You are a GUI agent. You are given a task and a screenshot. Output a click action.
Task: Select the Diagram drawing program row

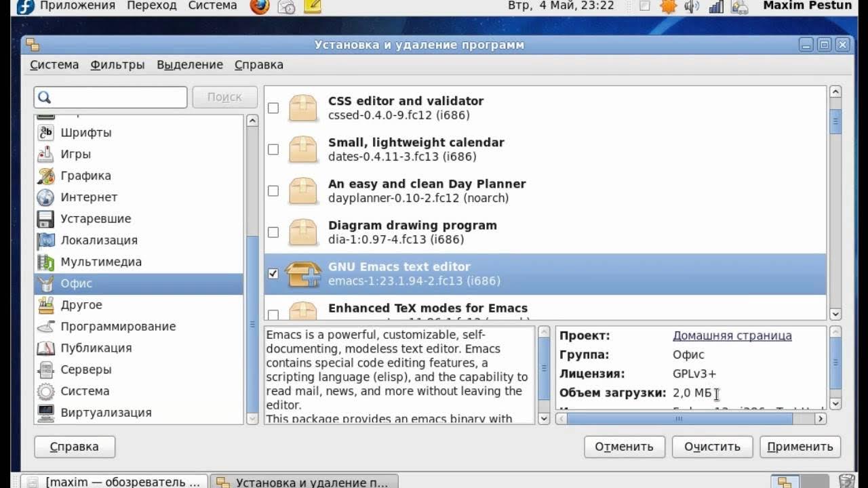click(545, 232)
